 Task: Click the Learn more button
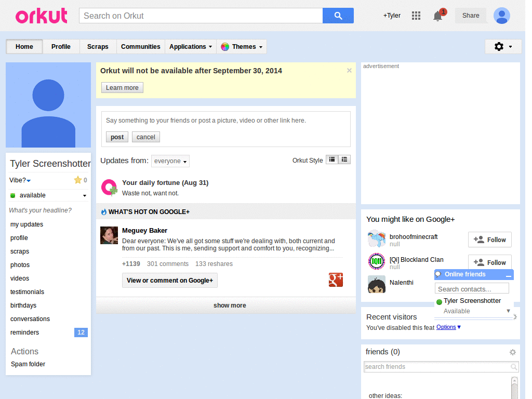tap(122, 87)
